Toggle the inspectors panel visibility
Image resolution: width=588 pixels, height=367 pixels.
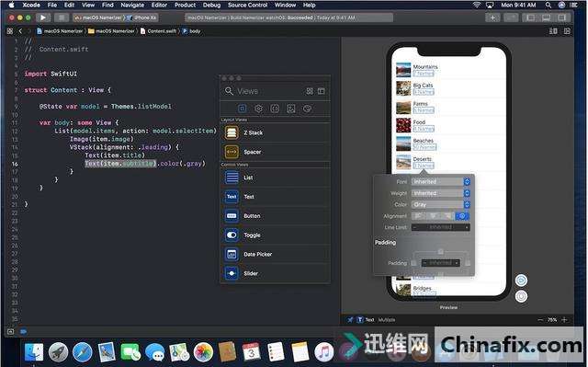[x=561, y=17]
